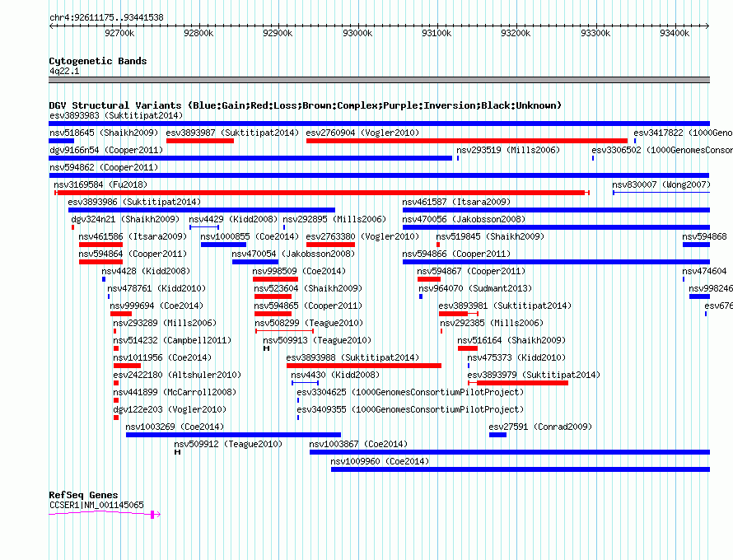Click the nsv1009960 (Coe2014) label

point(380,461)
